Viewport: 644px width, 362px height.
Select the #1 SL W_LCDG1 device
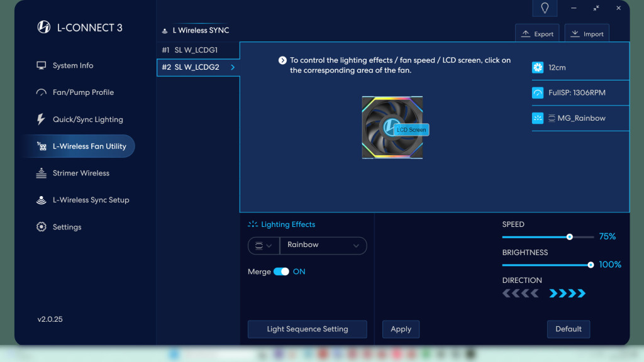point(197,50)
